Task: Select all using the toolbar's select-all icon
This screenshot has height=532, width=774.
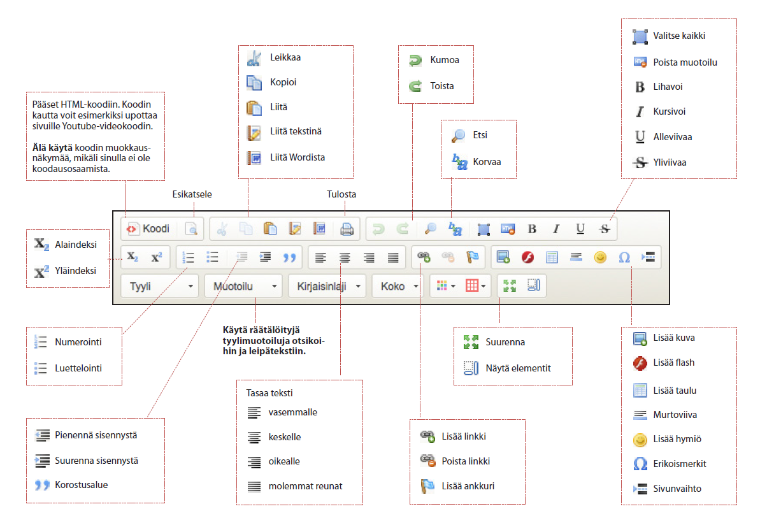Action: pyautogui.click(x=484, y=229)
